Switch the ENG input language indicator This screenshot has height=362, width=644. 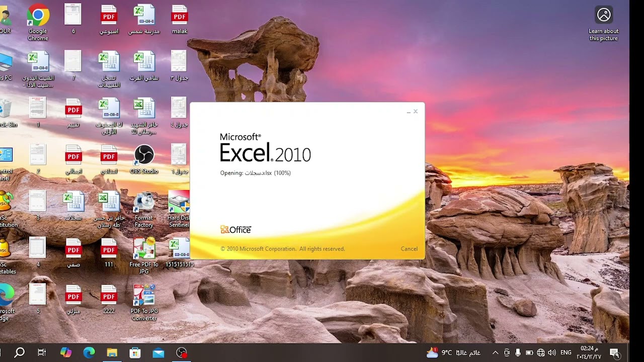tap(566, 352)
